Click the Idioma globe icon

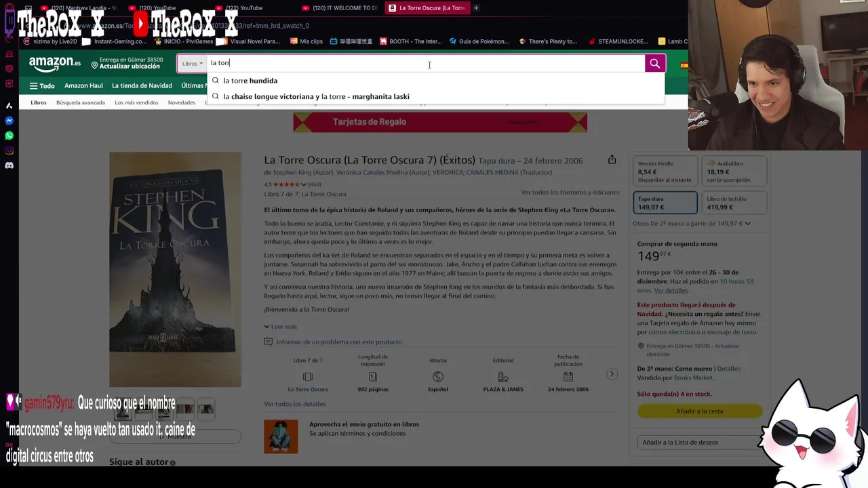tap(438, 376)
